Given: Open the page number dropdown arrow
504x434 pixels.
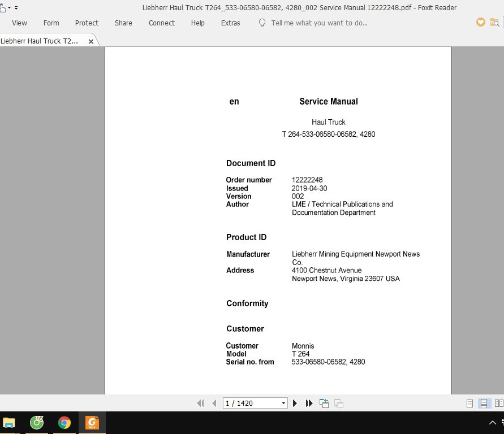Looking at the screenshot, I should [x=283, y=403].
